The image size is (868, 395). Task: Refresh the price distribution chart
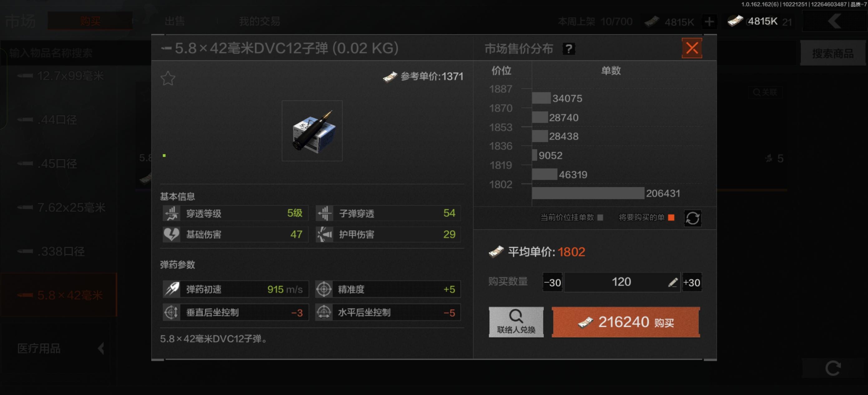tap(692, 218)
